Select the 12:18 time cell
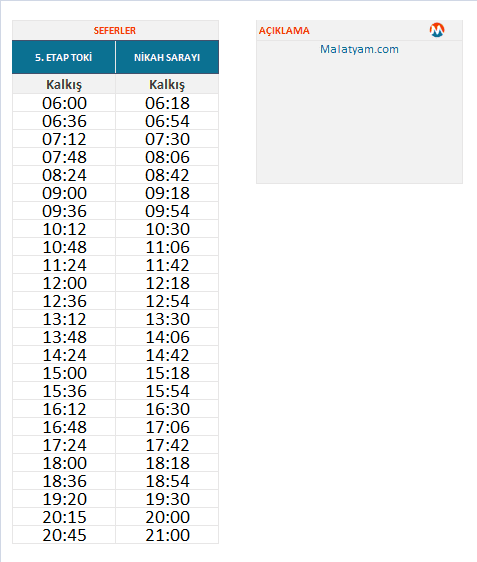477x562 pixels. [x=167, y=283]
